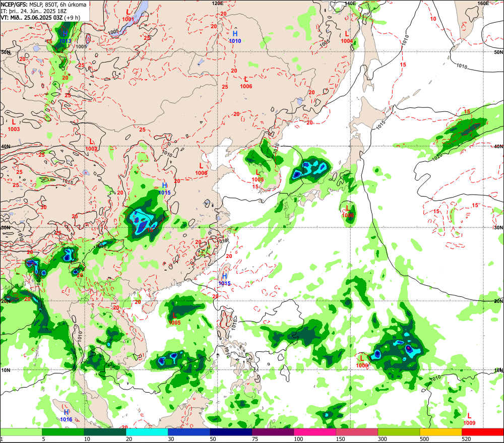Click the legend value 75

(255, 439)
